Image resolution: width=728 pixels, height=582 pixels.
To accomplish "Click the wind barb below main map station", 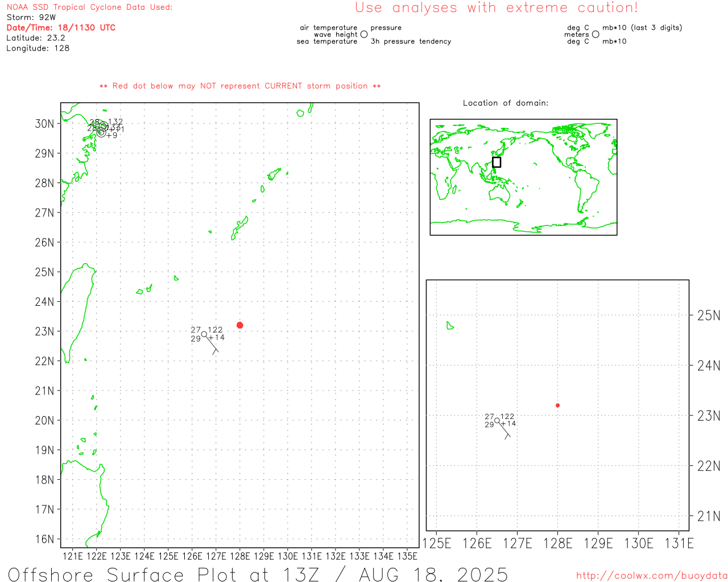I will point(212,344).
